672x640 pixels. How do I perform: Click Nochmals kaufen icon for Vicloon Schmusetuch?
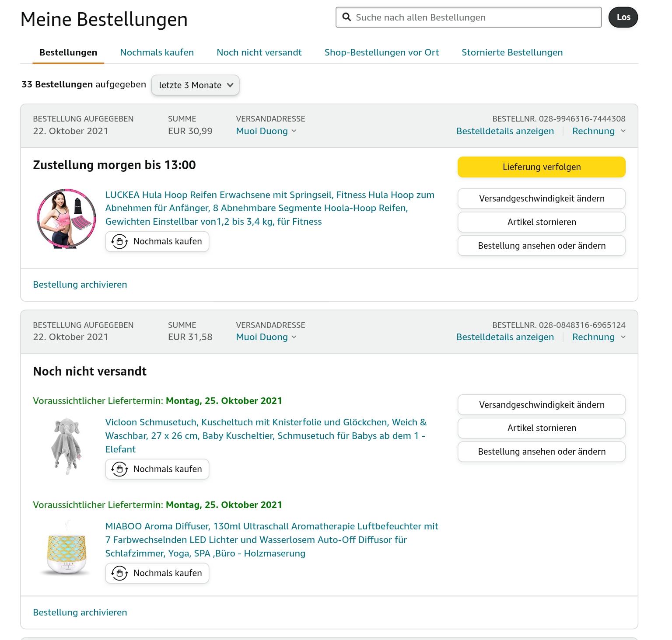click(119, 469)
